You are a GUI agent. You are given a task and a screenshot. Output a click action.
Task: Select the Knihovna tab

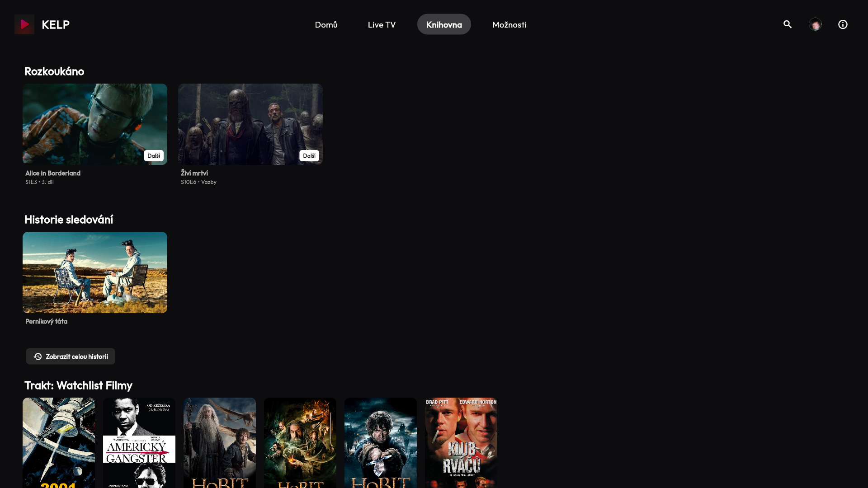click(444, 24)
